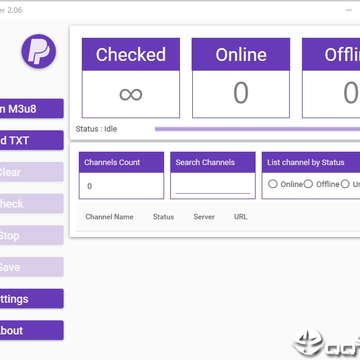
Task: Click the purple P logo icon
Action: pyautogui.click(x=39, y=51)
